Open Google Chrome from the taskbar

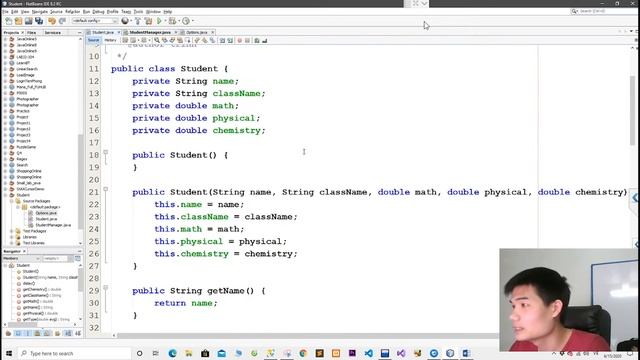[303, 353]
